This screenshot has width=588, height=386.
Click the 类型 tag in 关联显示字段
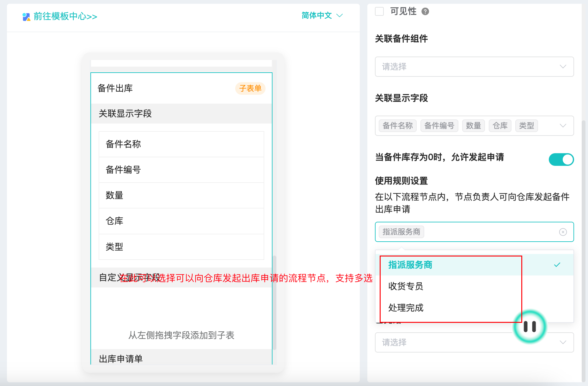526,126
